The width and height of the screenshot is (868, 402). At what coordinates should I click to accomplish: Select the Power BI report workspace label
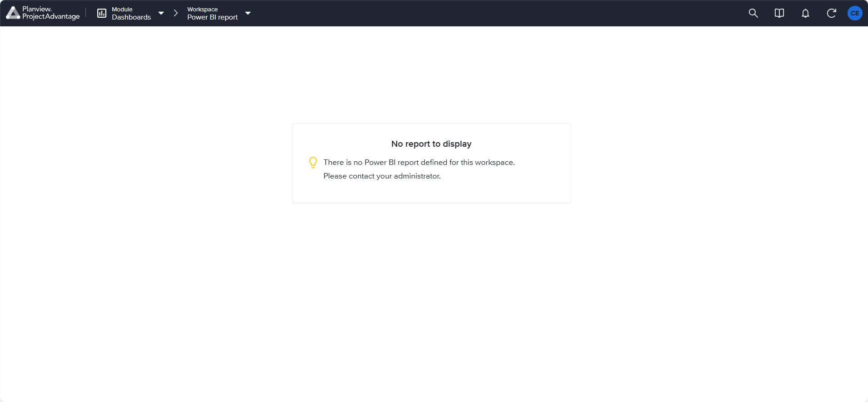pos(212,17)
